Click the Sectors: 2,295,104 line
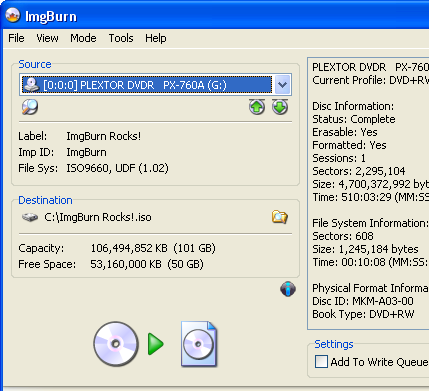This screenshot has width=429, height=391. click(359, 171)
